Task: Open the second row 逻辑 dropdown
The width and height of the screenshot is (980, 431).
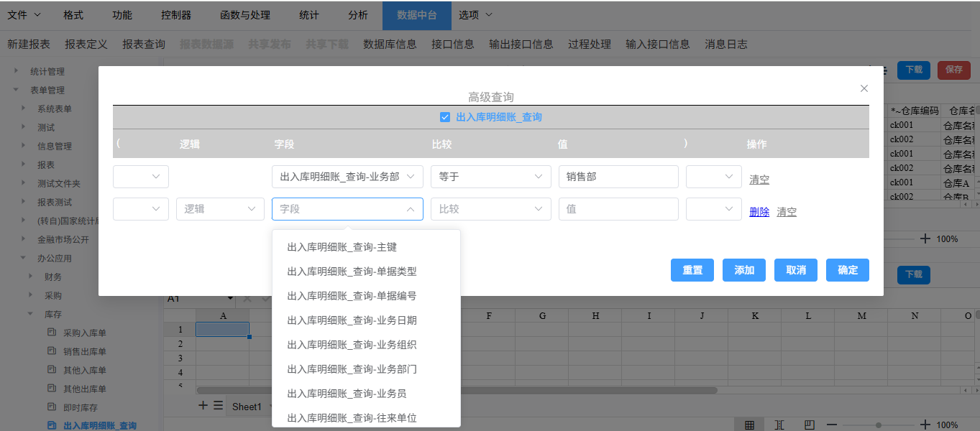Action: click(x=219, y=209)
